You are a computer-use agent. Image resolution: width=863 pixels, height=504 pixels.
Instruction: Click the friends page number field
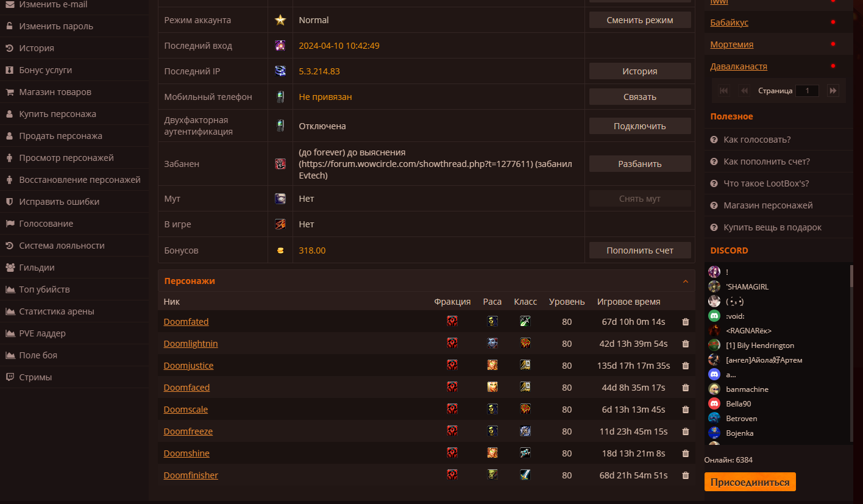(808, 91)
